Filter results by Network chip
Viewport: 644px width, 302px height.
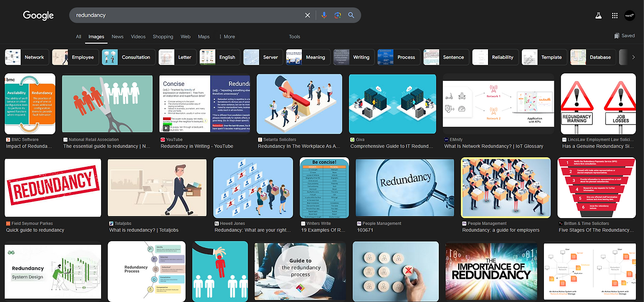[x=27, y=57]
